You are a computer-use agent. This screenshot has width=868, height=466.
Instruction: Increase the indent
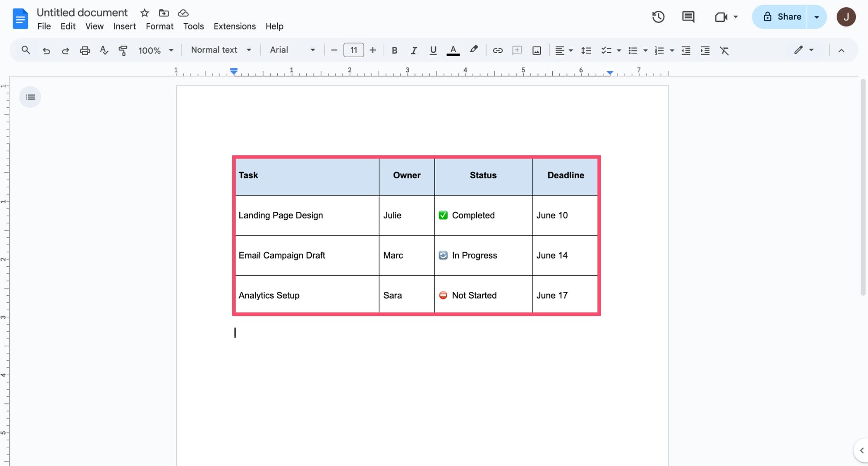click(x=705, y=50)
